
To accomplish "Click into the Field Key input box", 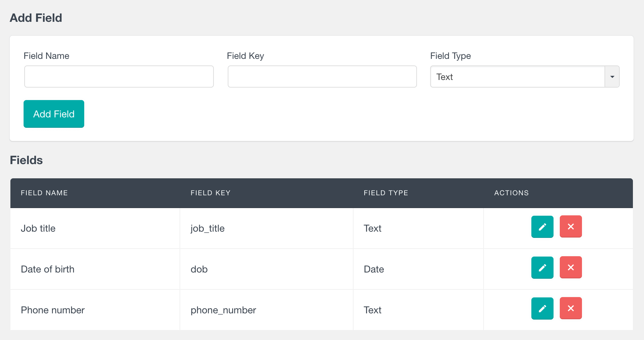I will pos(322,77).
